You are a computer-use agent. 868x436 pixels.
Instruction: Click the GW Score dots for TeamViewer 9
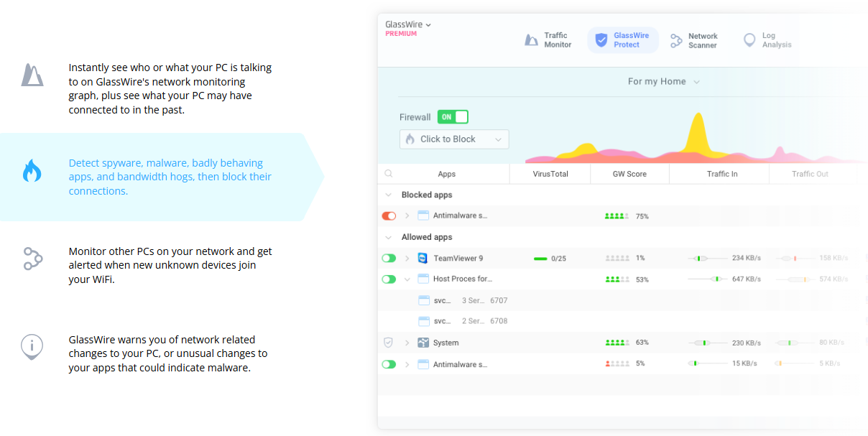tap(617, 259)
